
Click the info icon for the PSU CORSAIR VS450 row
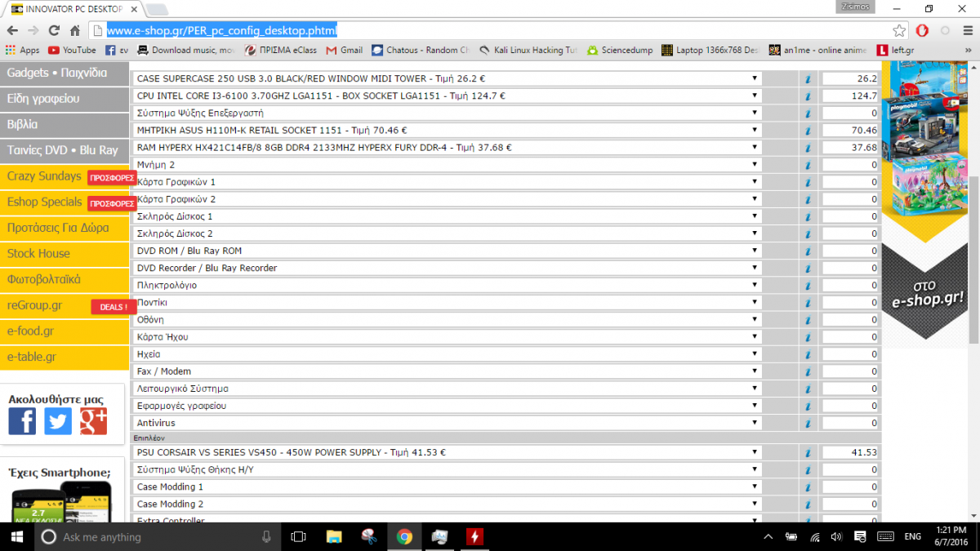pos(807,453)
